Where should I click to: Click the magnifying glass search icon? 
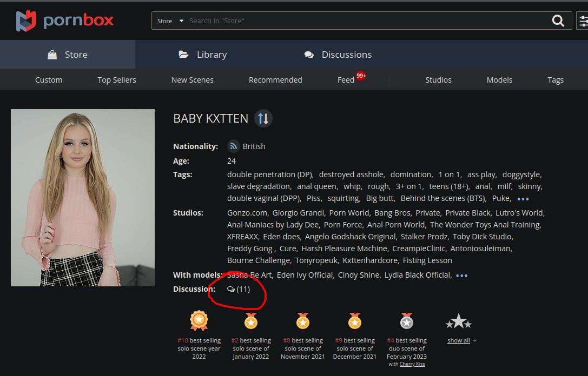click(x=558, y=21)
